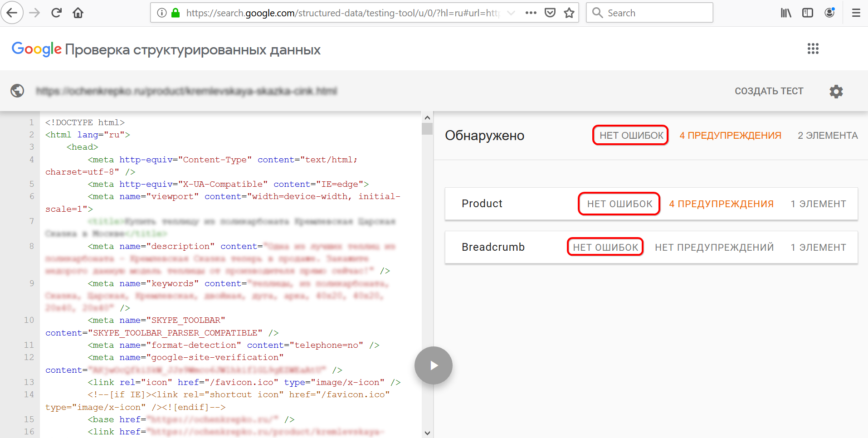Open the page actions three-dot menu
This screenshot has height=438, width=868.
coord(531,13)
